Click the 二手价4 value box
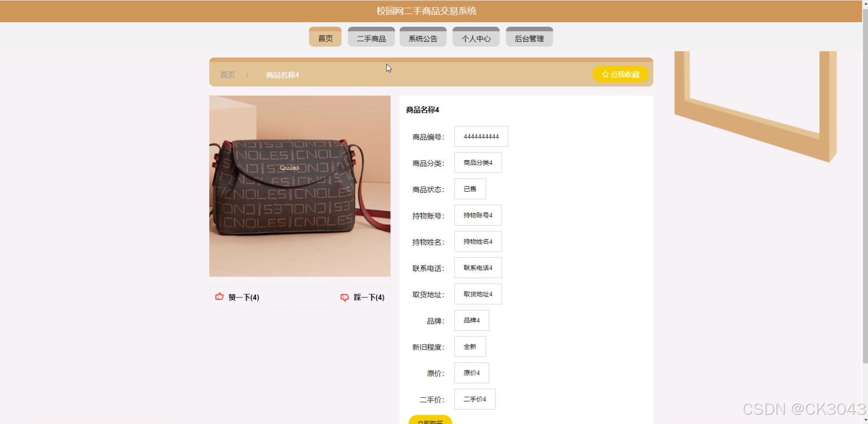Viewport: 868px width, 424px height. pos(475,400)
